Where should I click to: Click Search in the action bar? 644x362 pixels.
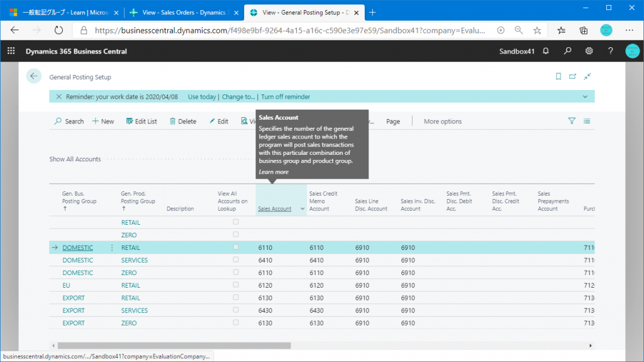(69, 122)
